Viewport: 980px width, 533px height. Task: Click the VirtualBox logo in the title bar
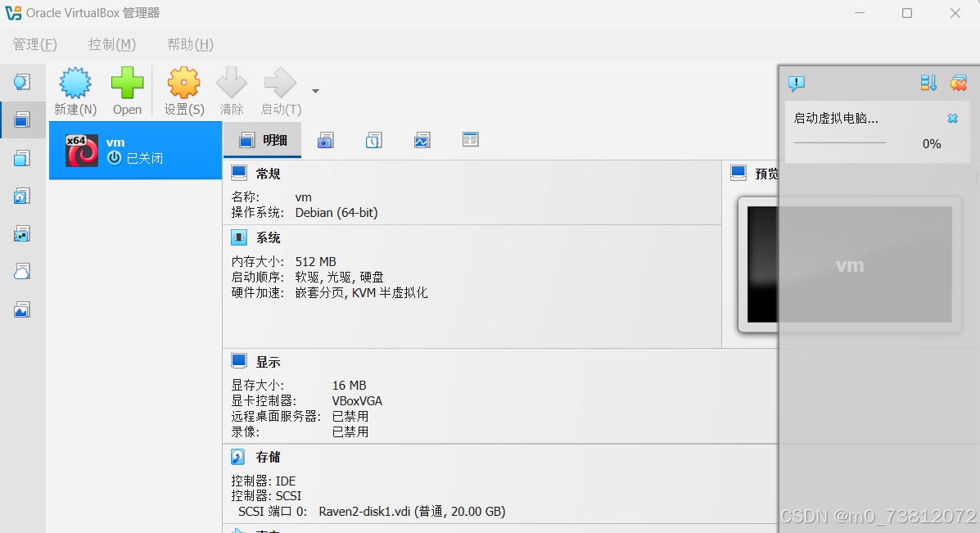[x=13, y=12]
